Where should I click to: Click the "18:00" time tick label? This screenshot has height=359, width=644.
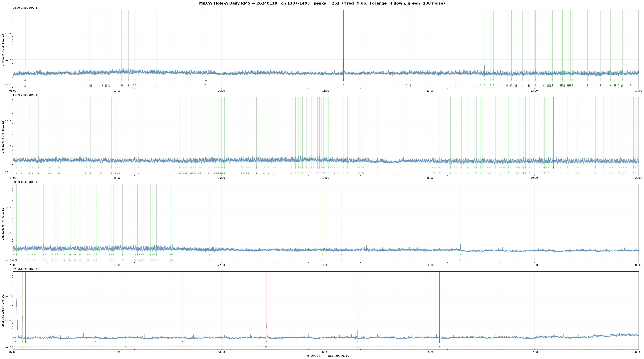pos(430,178)
